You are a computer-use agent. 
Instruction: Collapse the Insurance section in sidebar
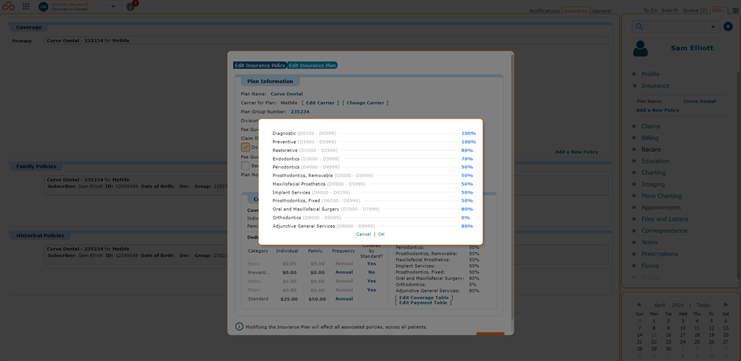pos(655,86)
